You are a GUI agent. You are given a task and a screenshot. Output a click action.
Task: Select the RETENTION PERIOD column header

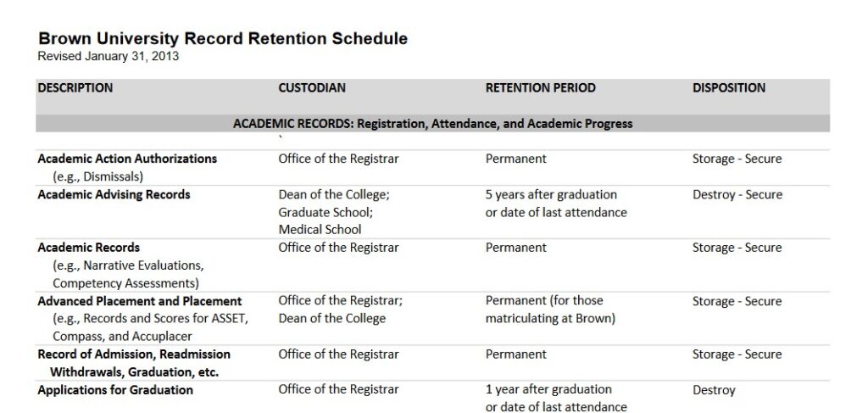pyautogui.click(x=540, y=88)
